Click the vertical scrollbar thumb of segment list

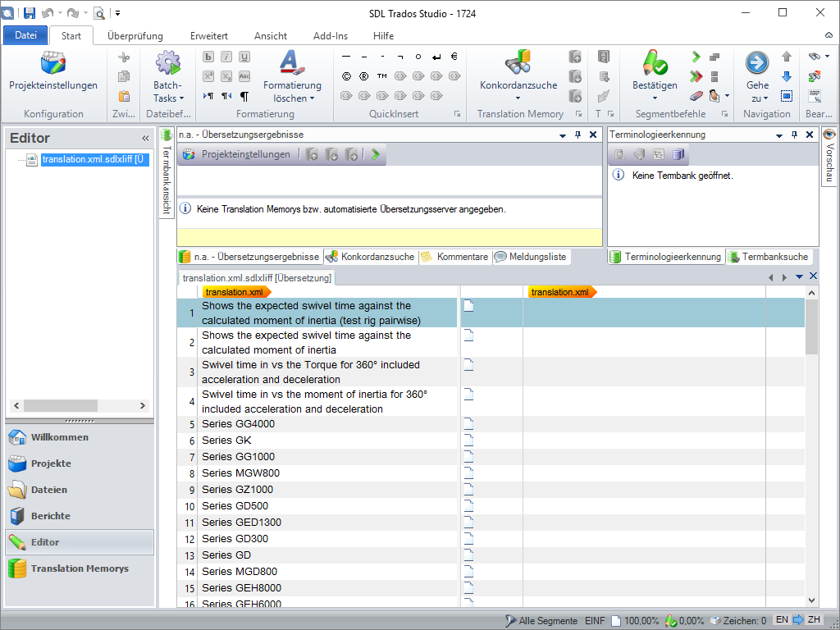pyautogui.click(x=811, y=326)
